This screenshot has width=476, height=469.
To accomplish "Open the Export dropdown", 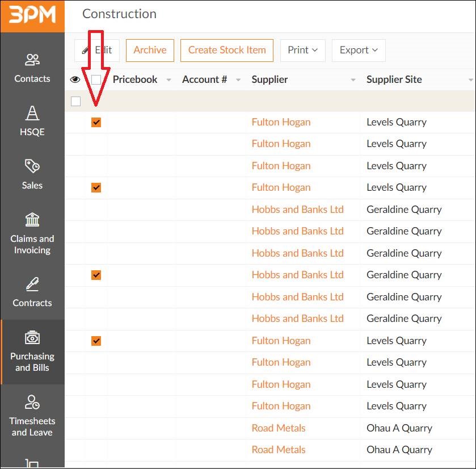I will [359, 50].
